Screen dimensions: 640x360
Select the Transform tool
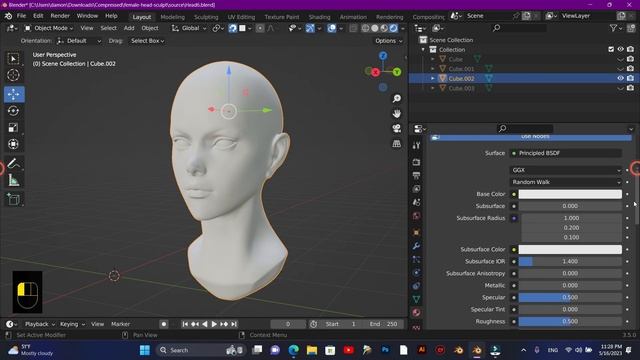pos(13,144)
